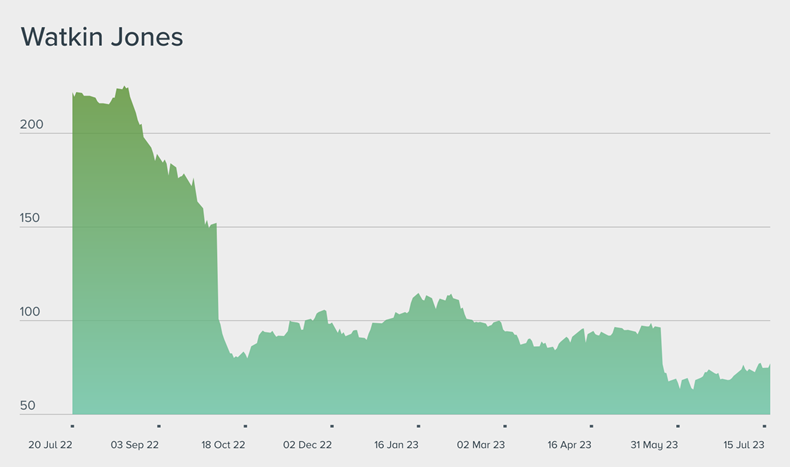This screenshot has height=467, width=790.
Task: Click the 50 y-axis label
Action: [29, 405]
